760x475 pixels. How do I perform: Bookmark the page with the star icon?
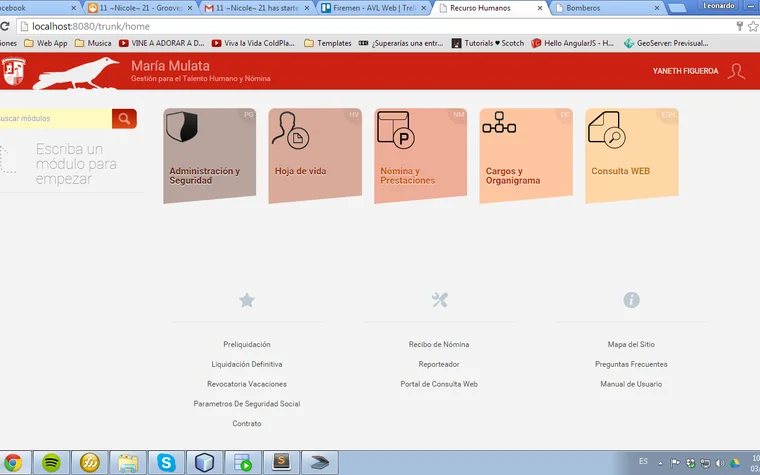pyautogui.click(x=753, y=26)
